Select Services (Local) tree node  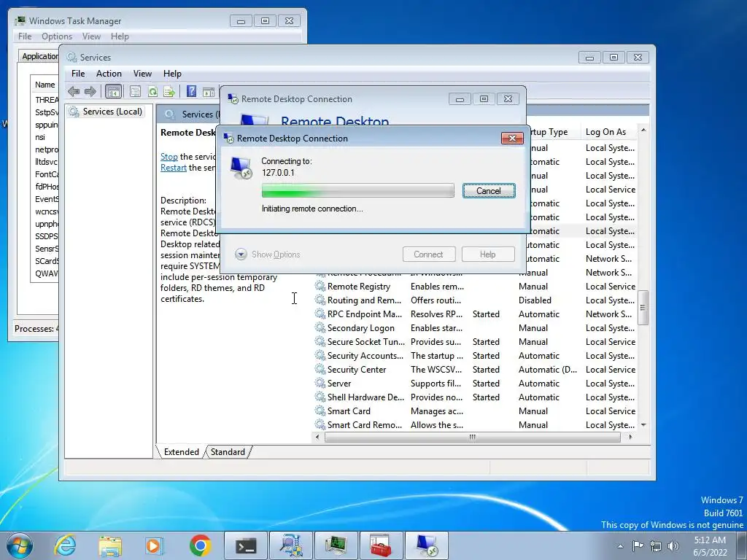(x=112, y=112)
